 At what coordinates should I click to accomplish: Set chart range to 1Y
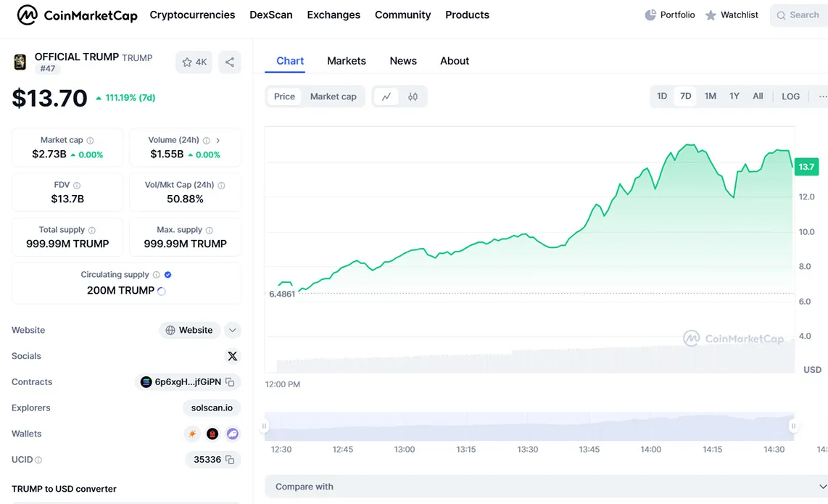(734, 96)
